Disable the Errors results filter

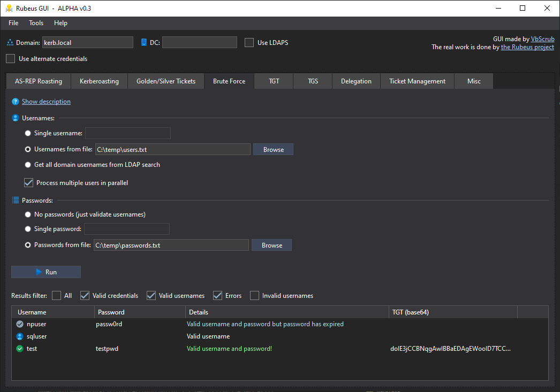point(217,295)
